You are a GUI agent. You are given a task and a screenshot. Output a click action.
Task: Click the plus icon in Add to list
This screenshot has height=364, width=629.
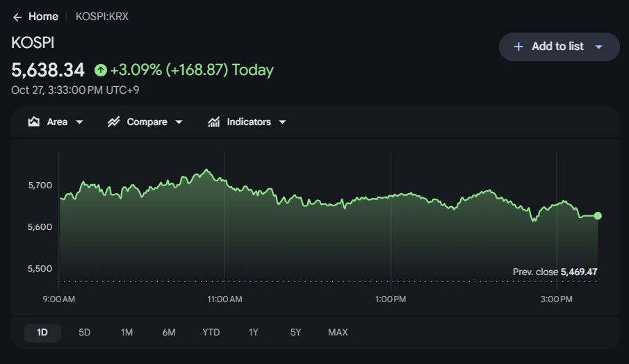click(x=518, y=47)
